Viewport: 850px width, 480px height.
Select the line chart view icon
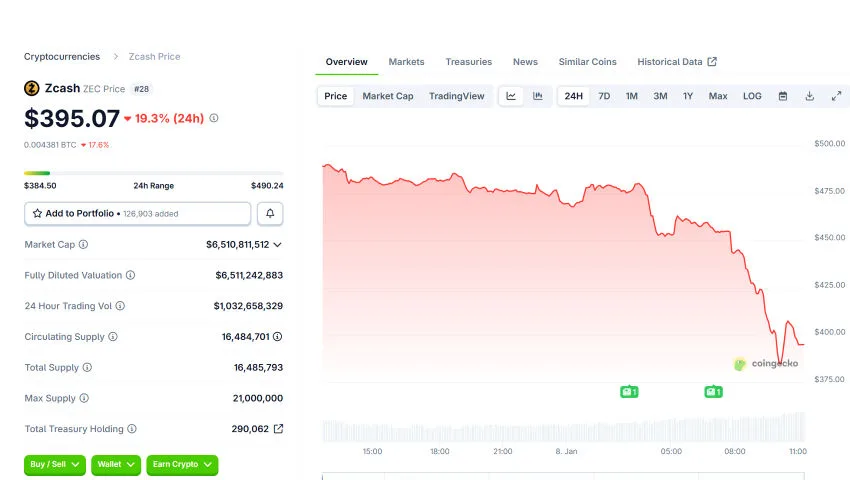pyautogui.click(x=511, y=96)
